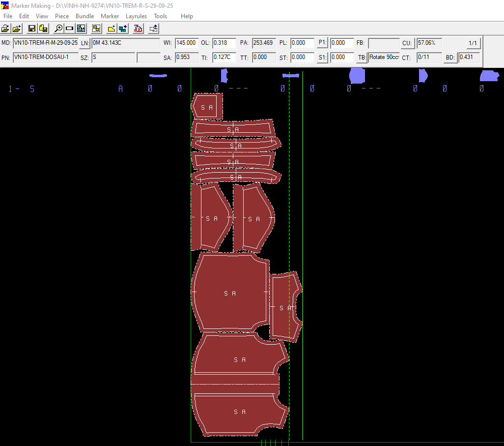504x446 pixels.
Task: Click the Add Piece toolbar icon
Action: pyautogui.click(x=112, y=29)
